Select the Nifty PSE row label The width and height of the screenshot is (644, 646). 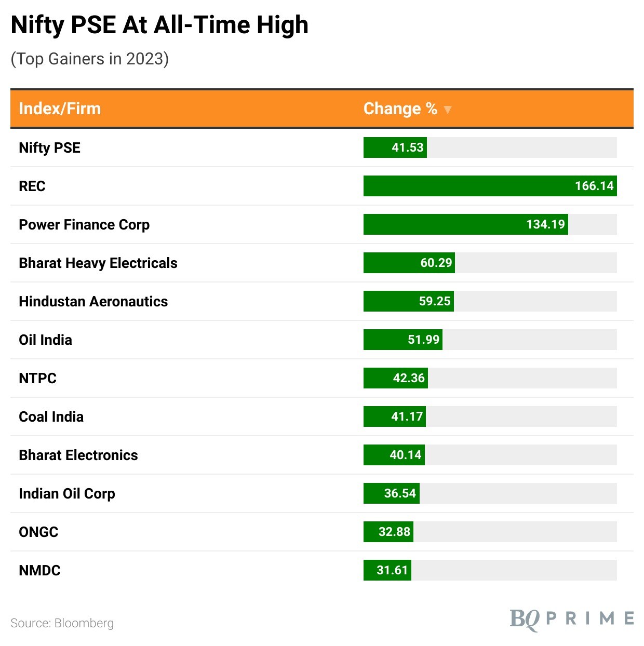tap(49, 147)
